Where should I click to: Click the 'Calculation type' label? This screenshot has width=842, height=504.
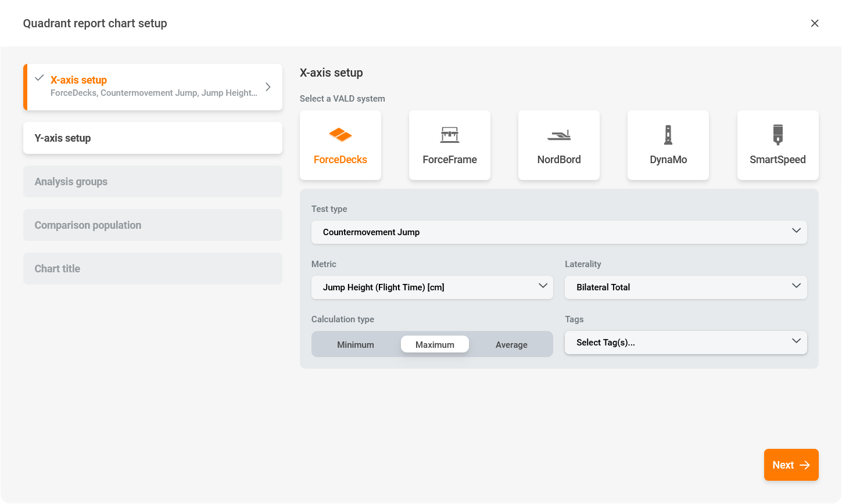click(x=343, y=319)
